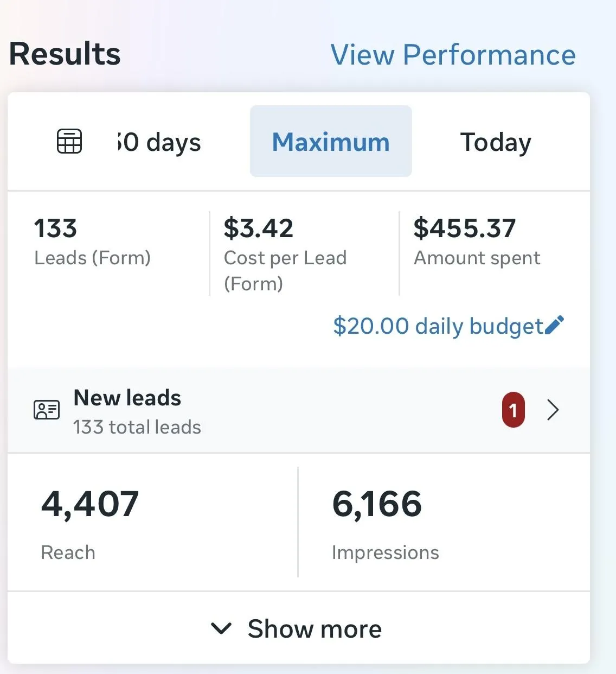Viewport: 616px width, 674px height.
Task: Open the View Performance link
Action: (453, 55)
